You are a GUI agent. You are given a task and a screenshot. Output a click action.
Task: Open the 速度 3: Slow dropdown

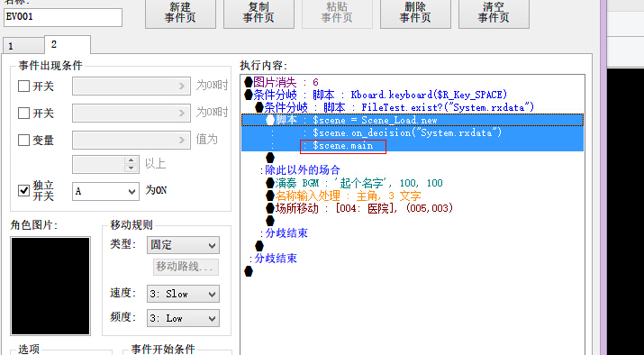click(183, 295)
